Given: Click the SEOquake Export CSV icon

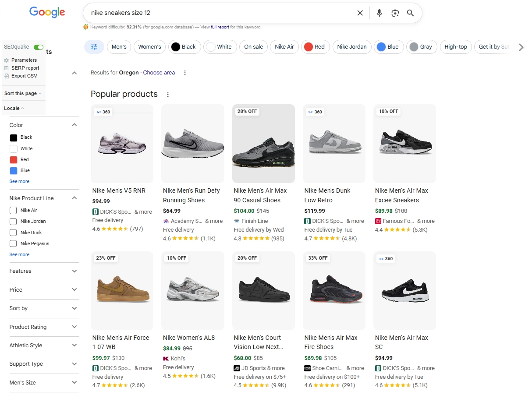Looking at the screenshot, I should 7,76.
